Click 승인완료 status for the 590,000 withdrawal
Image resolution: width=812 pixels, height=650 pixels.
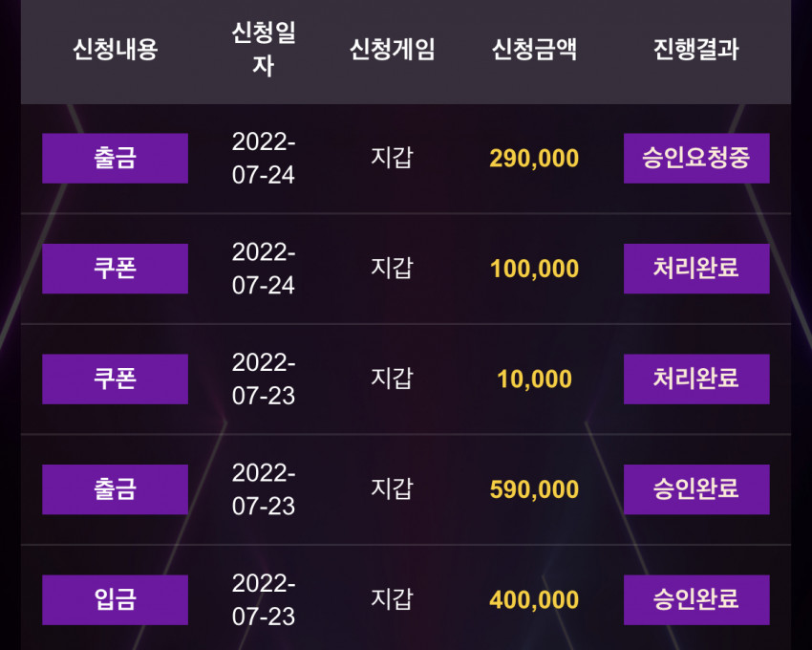(x=696, y=489)
